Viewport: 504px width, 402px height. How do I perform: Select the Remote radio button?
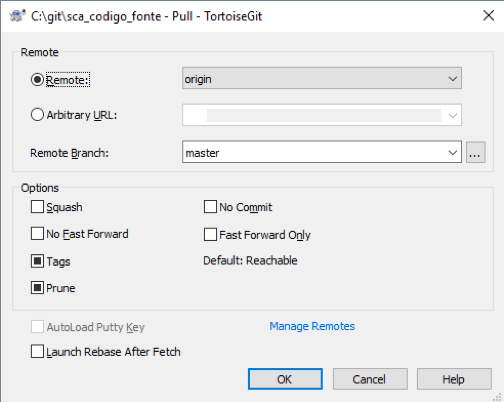click(37, 80)
